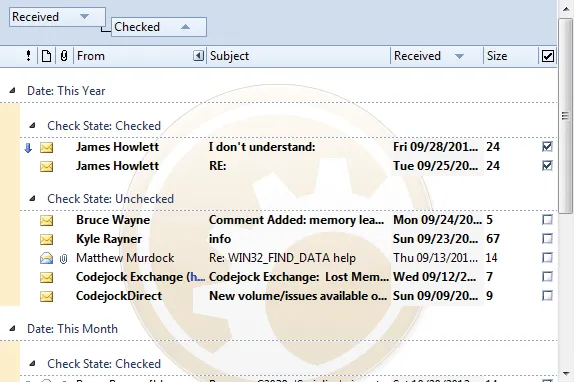This screenshot has height=382, width=574.
Task: Click envelope icon for CodejockDirect message
Action: (46, 296)
